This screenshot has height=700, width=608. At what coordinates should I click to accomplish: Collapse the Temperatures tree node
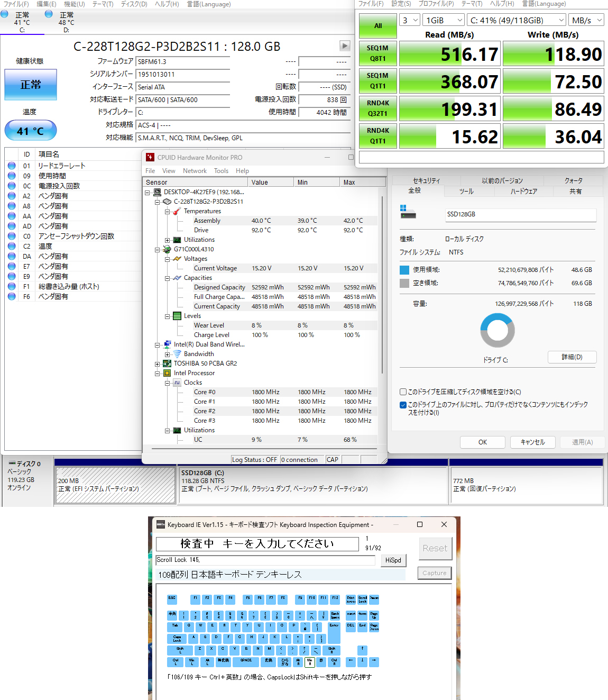167,211
